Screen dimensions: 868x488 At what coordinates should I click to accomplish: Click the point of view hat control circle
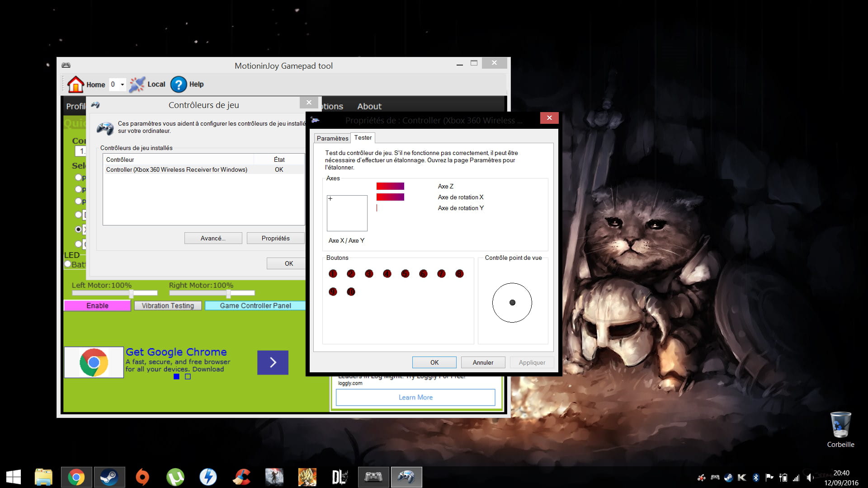click(x=512, y=303)
